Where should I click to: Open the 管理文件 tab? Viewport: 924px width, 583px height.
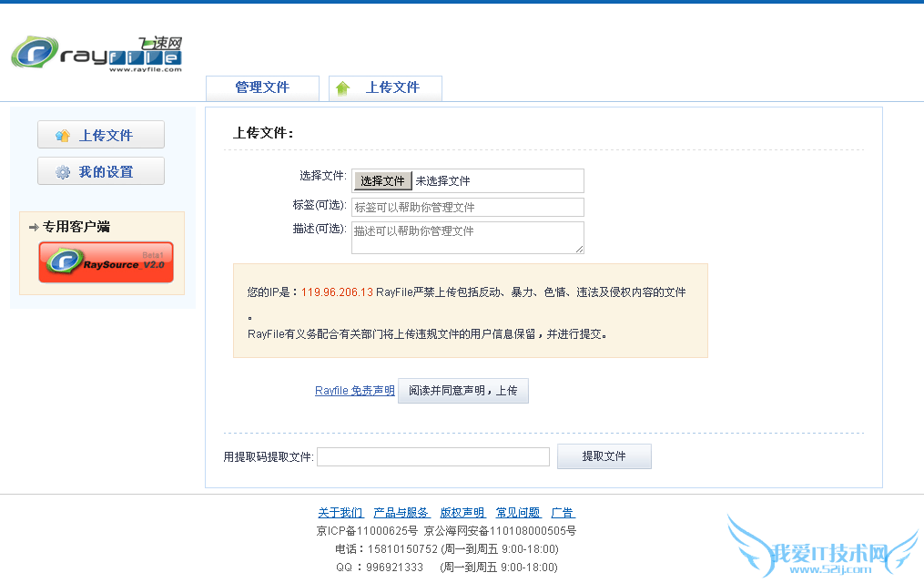[262, 87]
